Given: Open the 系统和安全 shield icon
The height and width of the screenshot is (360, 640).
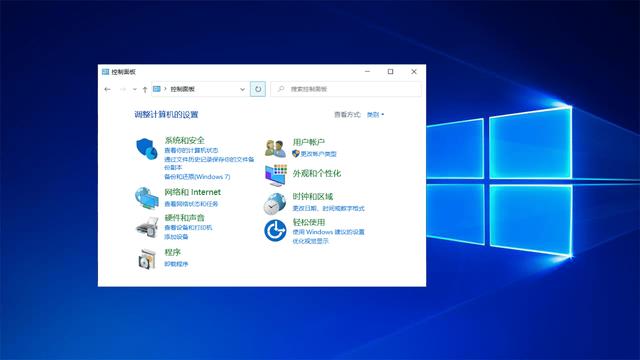Looking at the screenshot, I should coord(147,149).
